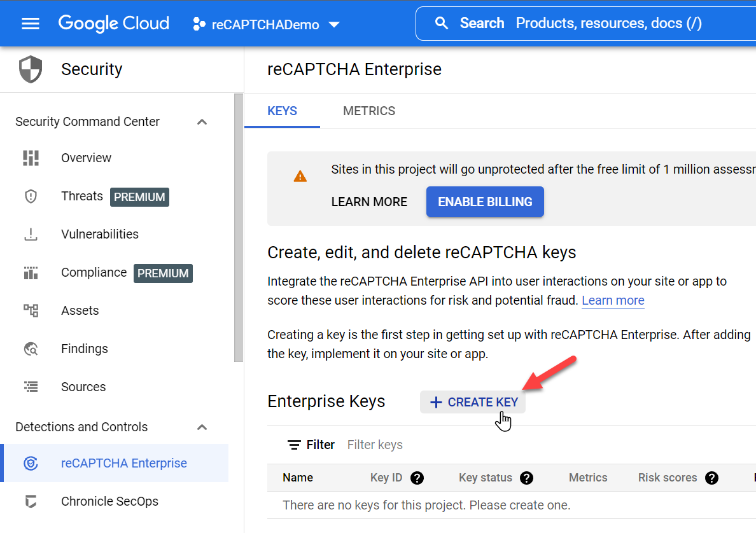Click the Filter lines icon
Viewport: 756px width, 533px height.
pos(294,445)
